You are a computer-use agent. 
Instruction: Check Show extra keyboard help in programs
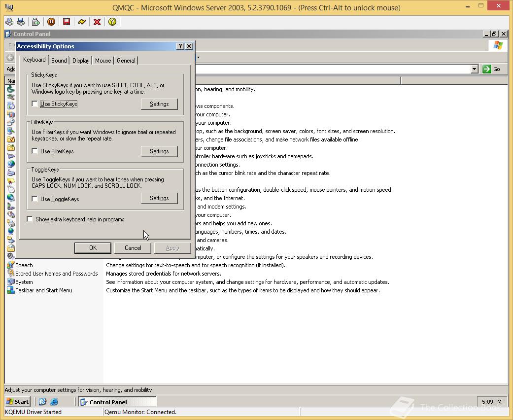30,219
